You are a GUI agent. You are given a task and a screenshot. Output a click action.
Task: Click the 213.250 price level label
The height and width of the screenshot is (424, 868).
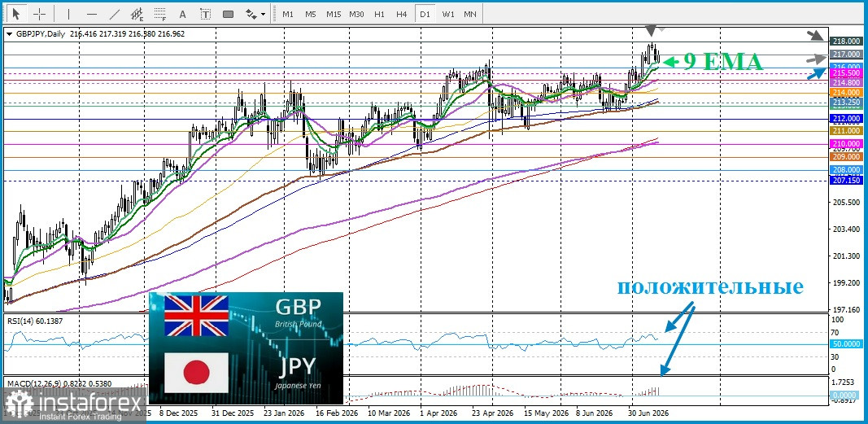[x=845, y=103]
